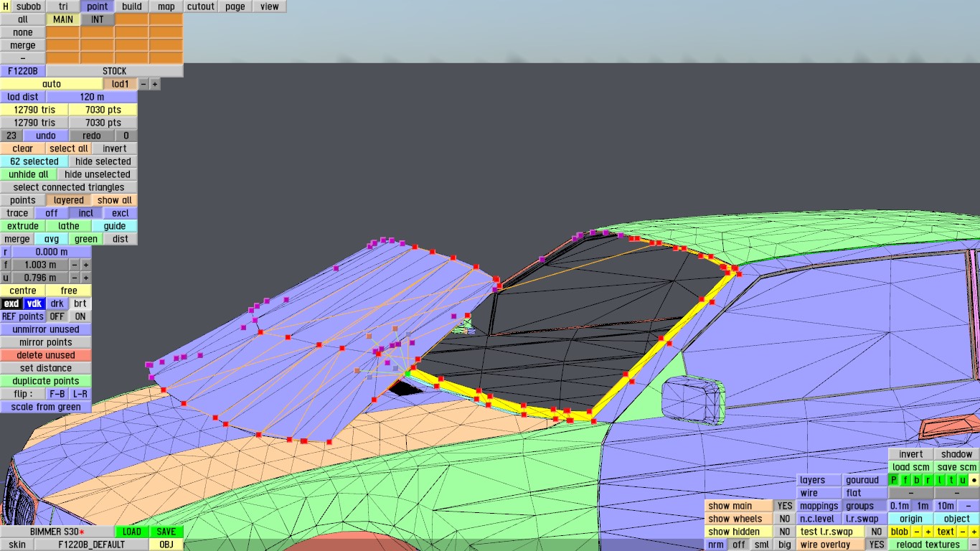Switch to back view with b button
The width and height of the screenshot is (980, 551).
tap(917, 480)
